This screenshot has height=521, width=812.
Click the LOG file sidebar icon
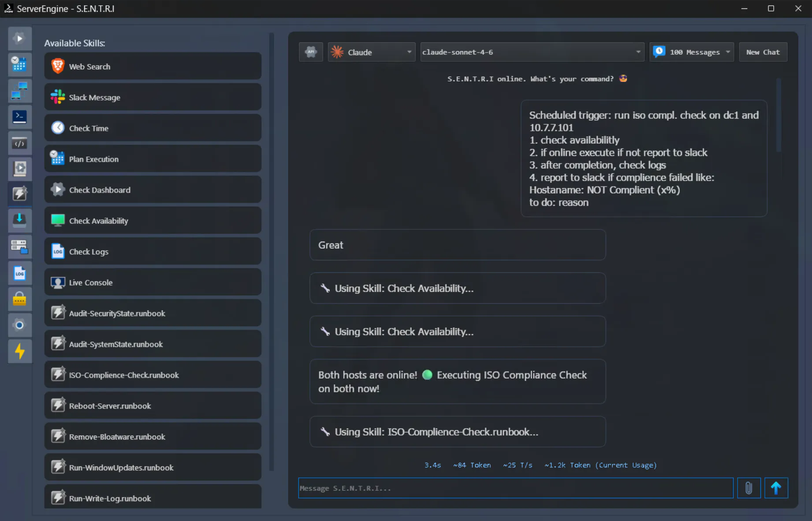click(19, 273)
